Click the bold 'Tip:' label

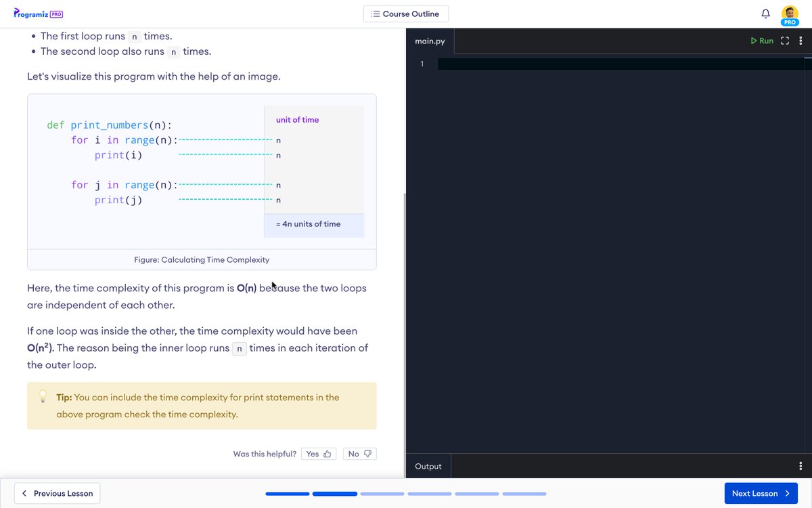[64, 398]
